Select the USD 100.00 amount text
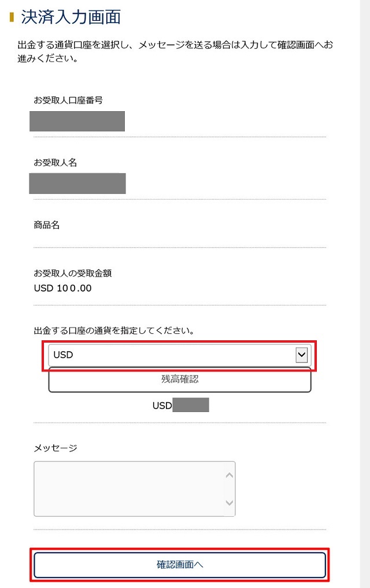This screenshot has height=588, width=370. [x=62, y=288]
